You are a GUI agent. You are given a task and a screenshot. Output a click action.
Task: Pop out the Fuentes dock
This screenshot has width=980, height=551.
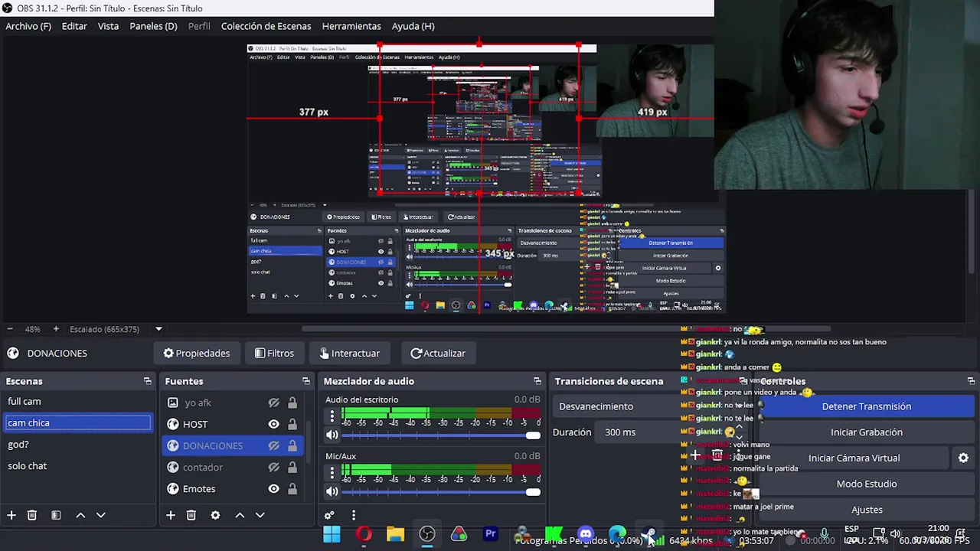[306, 381]
